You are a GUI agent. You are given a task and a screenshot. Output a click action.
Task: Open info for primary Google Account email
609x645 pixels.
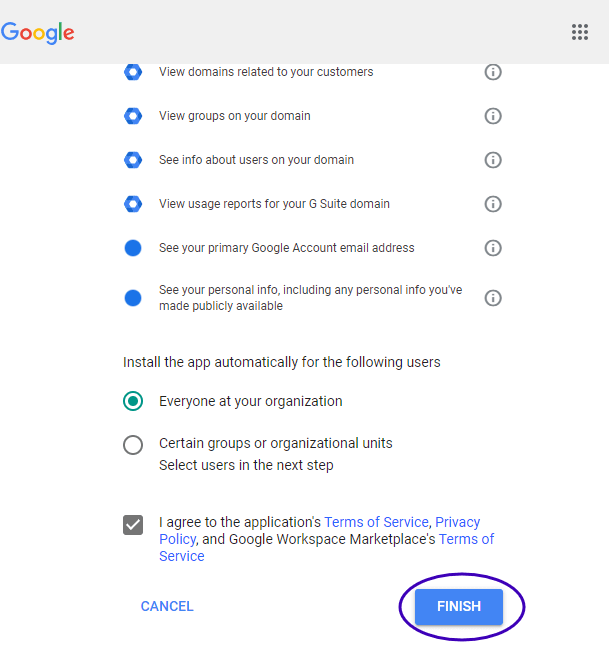tap(492, 248)
